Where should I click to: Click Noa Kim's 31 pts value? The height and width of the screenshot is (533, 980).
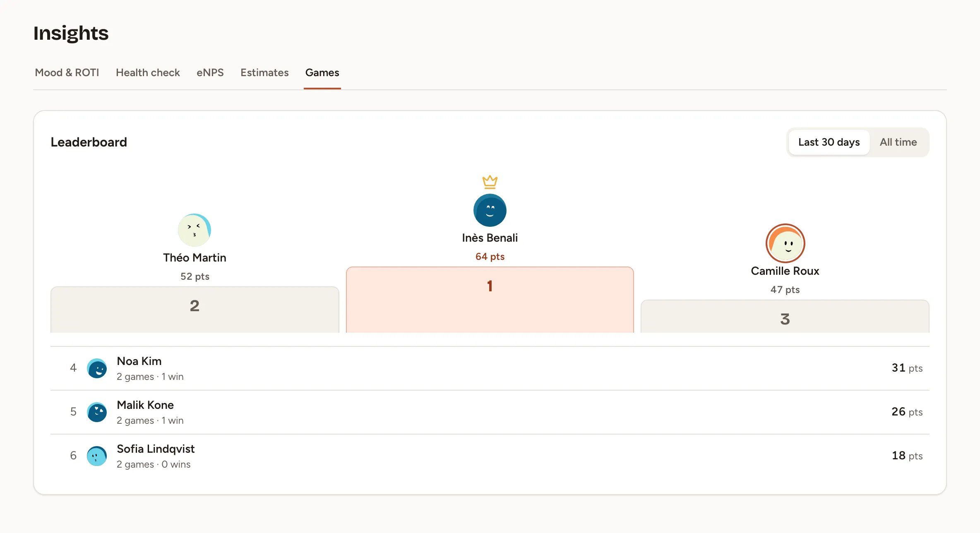tap(907, 368)
